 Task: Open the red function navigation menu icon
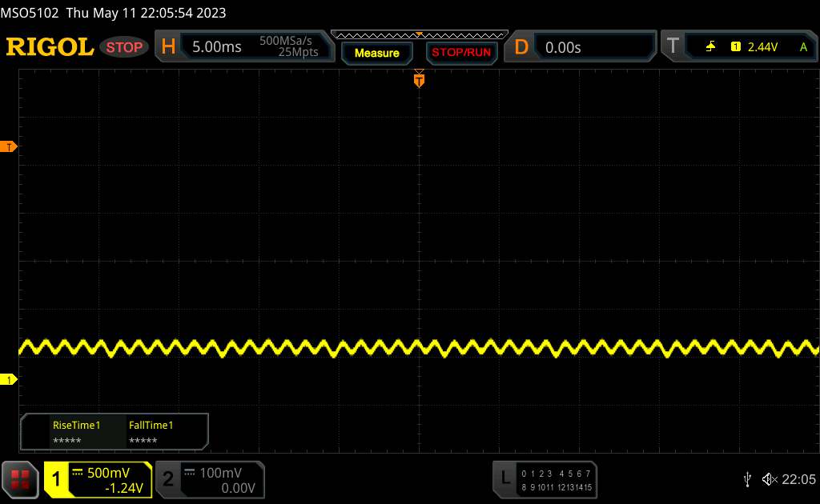(x=20, y=480)
